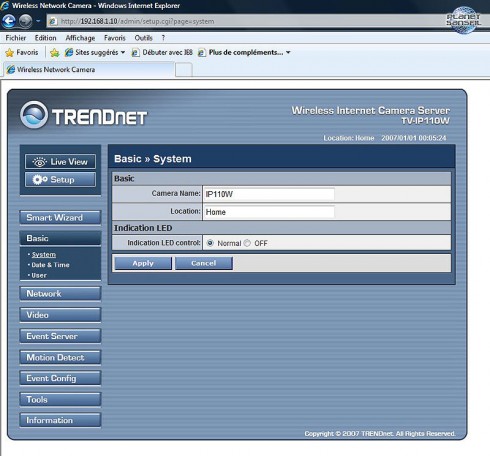This screenshot has height=456, width=490.
Task: Open Setup with the gear icon
Action: [x=60, y=180]
